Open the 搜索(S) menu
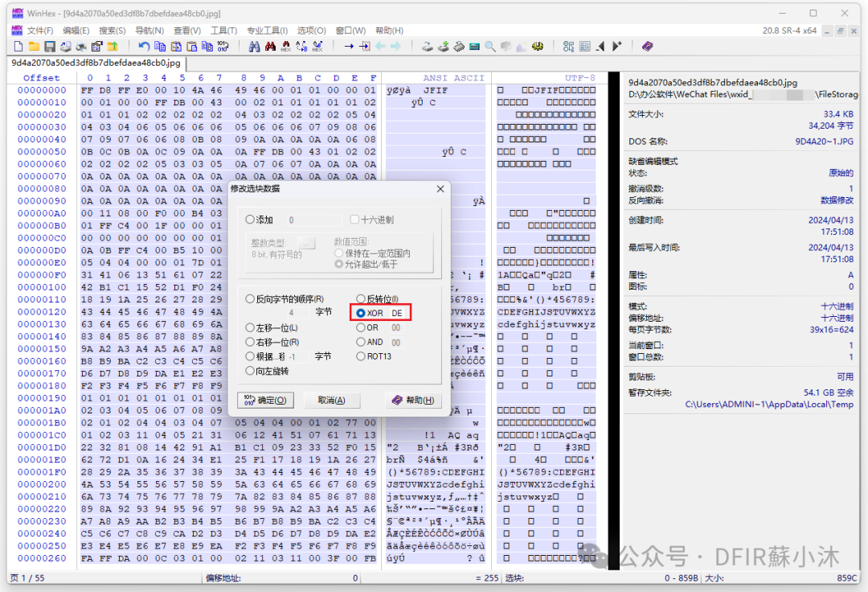Viewport: 868px width, 592px height. click(113, 31)
